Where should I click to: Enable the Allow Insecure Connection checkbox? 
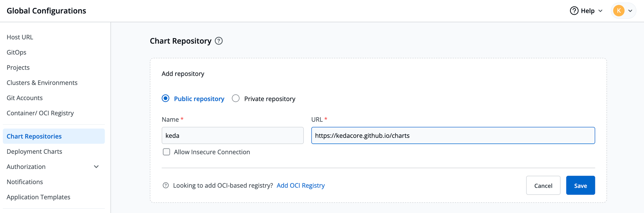click(x=166, y=152)
